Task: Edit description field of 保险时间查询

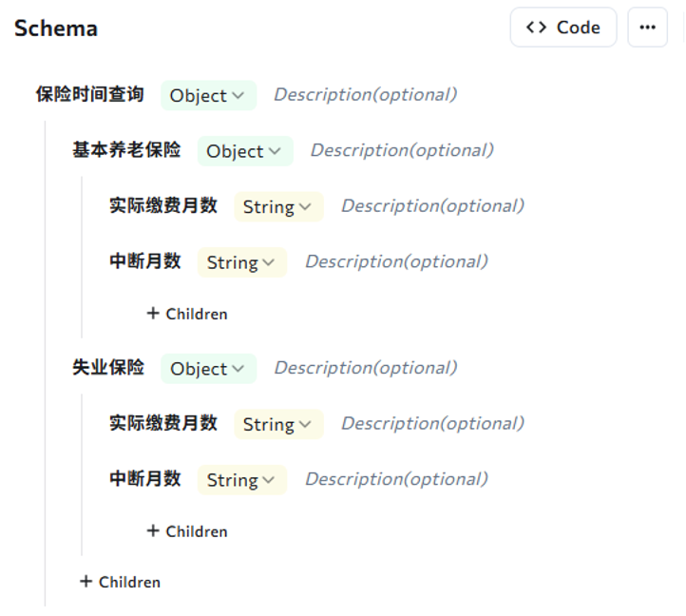Action: pyautogui.click(x=365, y=95)
